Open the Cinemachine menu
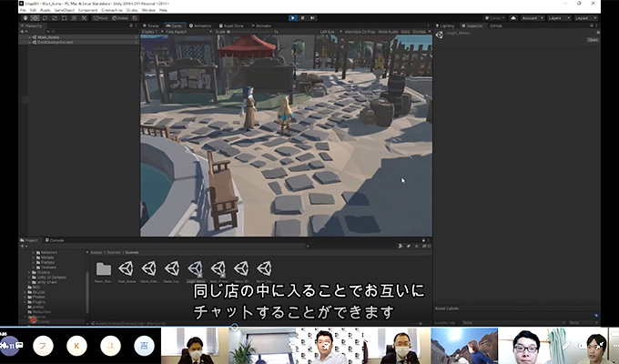The image size is (619, 364). (x=112, y=10)
